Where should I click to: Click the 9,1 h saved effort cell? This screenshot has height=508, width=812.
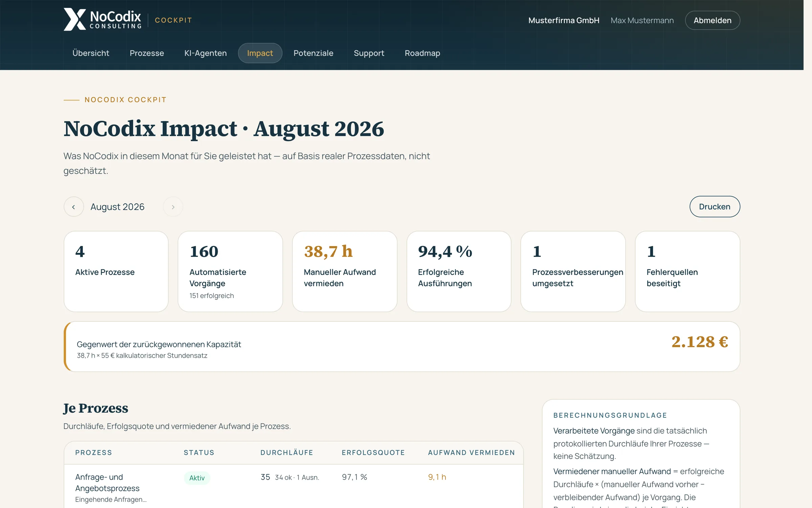pos(437,477)
